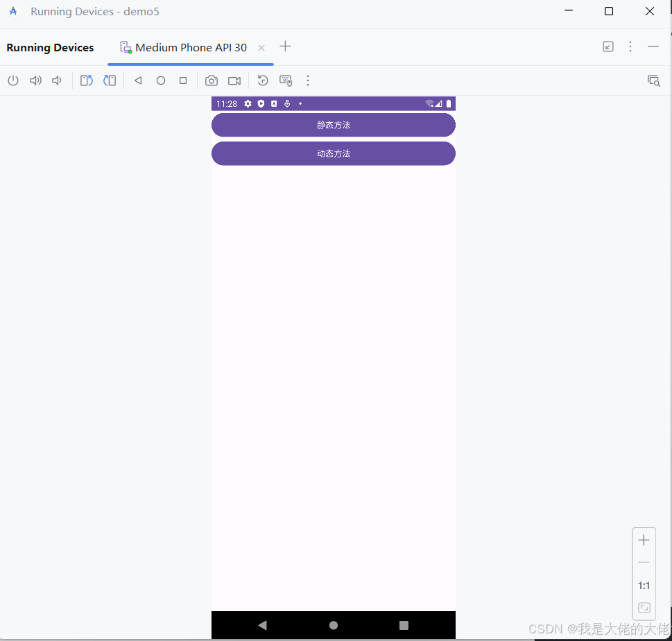Image resolution: width=672 pixels, height=641 pixels.
Task: Tap the phone's Home navigation circle
Action: point(334,625)
